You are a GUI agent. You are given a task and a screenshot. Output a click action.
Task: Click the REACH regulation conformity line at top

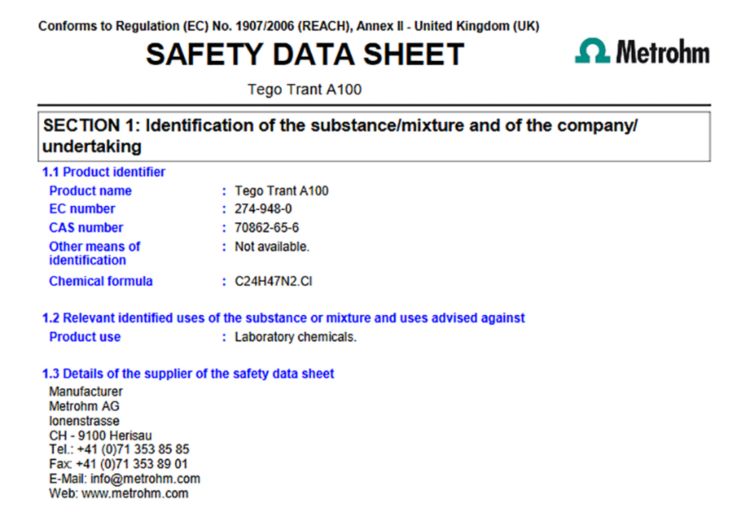pos(289,26)
